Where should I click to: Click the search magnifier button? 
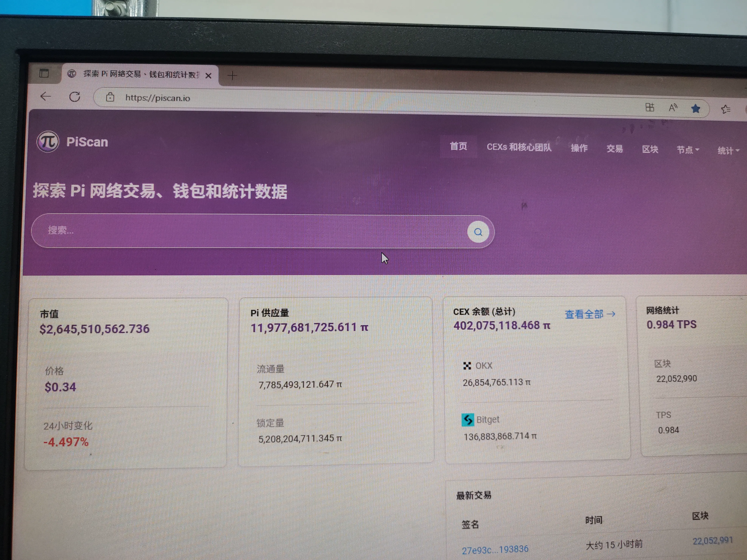tap(478, 232)
